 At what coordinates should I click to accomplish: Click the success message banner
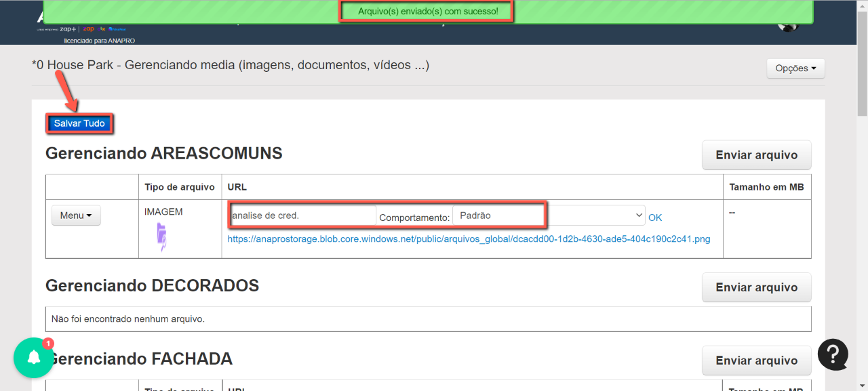click(427, 12)
